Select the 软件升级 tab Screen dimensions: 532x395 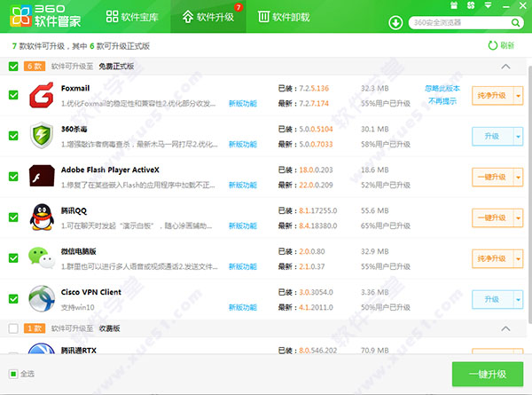pyautogui.click(x=208, y=17)
